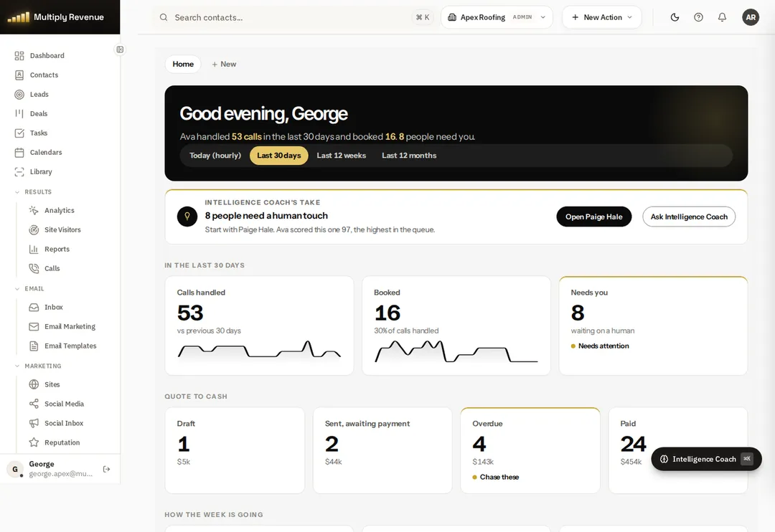Click the Inbox tray icon
The height and width of the screenshot is (532, 775).
tap(34, 308)
